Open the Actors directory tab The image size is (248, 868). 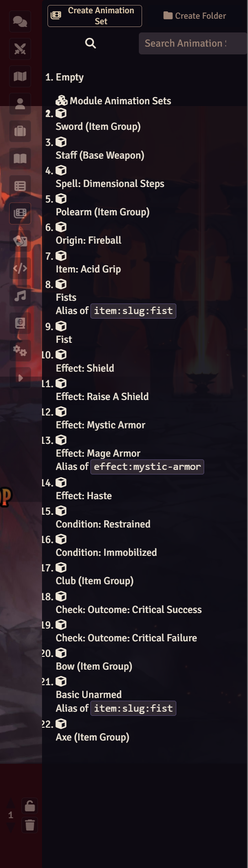pyautogui.click(x=20, y=104)
